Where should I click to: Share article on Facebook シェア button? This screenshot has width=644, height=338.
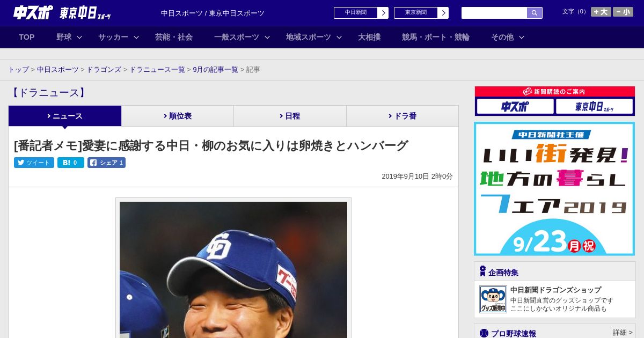coord(106,163)
